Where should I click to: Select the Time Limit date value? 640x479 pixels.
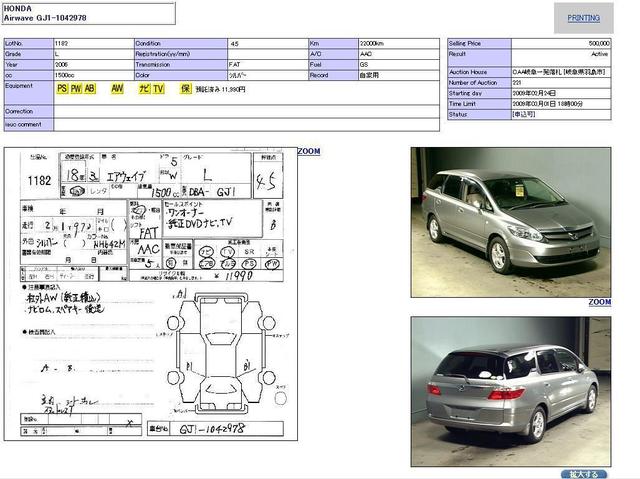coord(548,104)
